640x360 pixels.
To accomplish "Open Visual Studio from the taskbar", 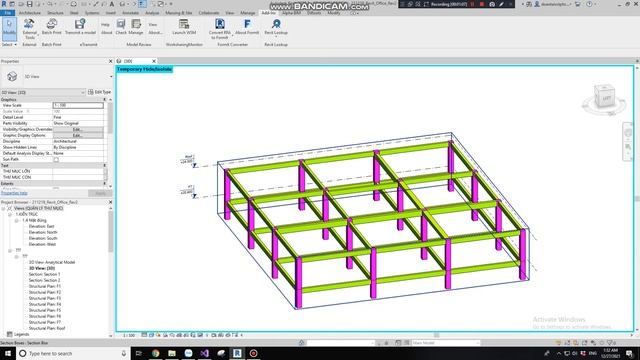I will tap(204, 353).
